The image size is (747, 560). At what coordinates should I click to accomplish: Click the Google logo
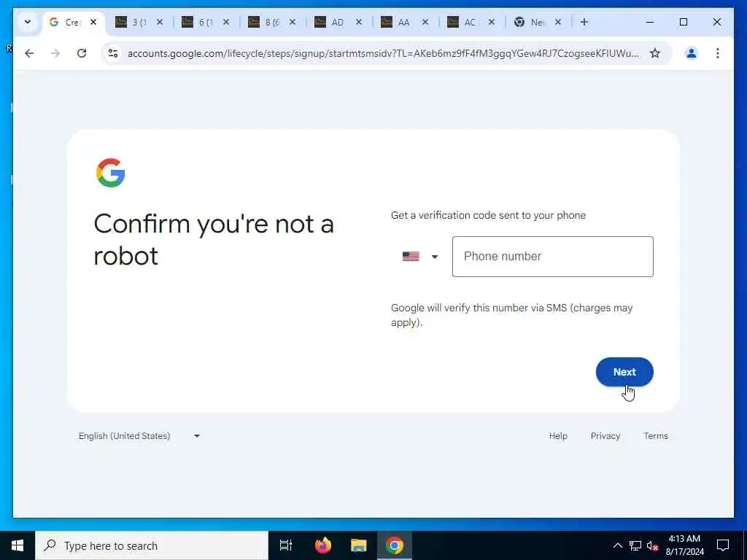pos(111,173)
